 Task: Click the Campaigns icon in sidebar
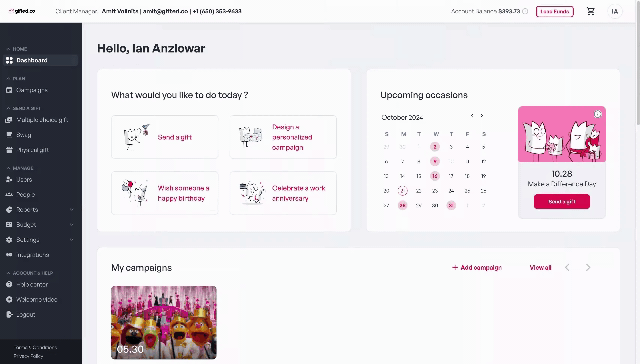click(9, 90)
